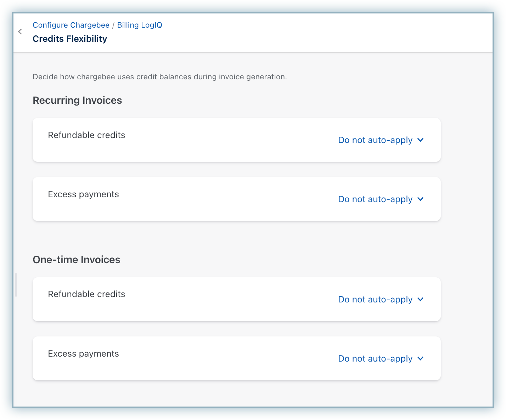The width and height of the screenshot is (506, 420).
Task: Select Refundable credits label under One-time Invoices
Action: [x=86, y=294]
